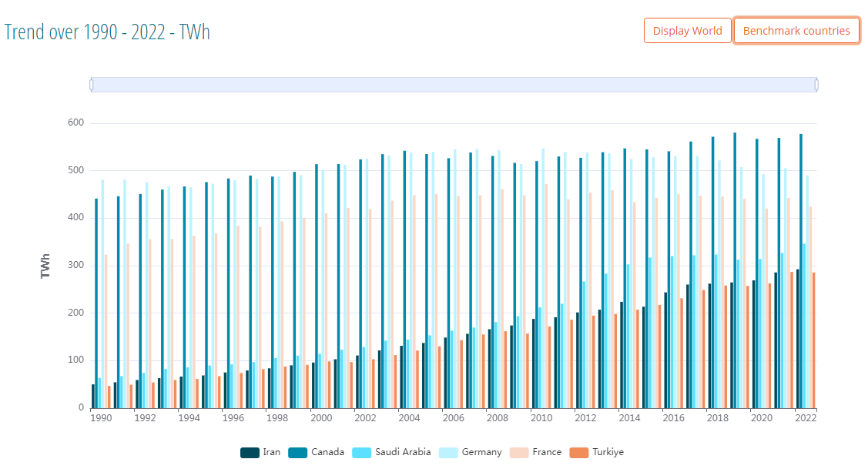Hide the Canada series using its legend text

(x=327, y=453)
